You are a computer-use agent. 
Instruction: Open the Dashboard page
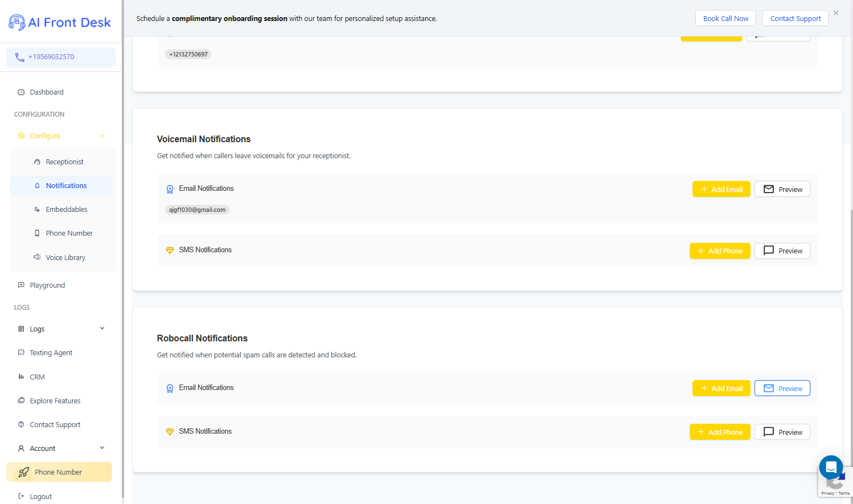pos(46,92)
